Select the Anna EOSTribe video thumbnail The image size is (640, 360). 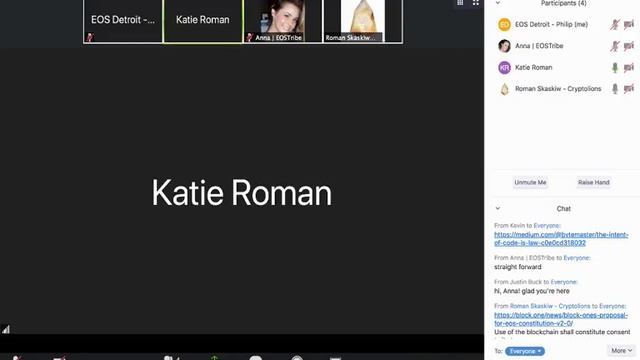[282, 21]
